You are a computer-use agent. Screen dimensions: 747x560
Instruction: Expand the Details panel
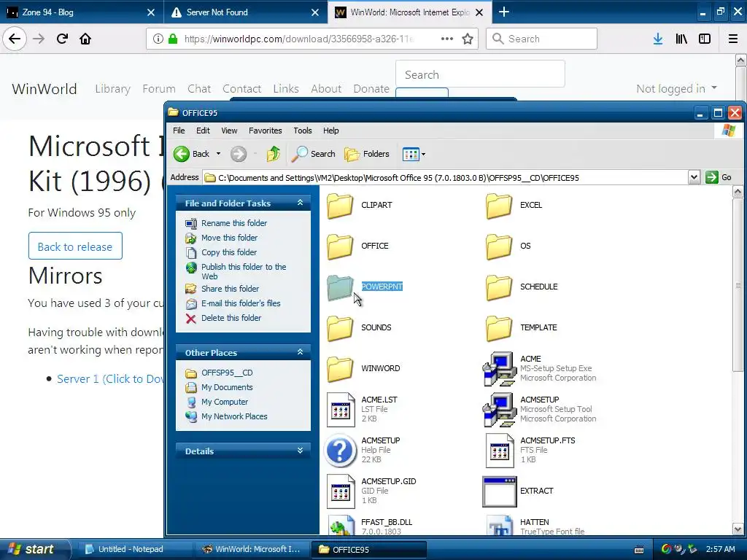(x=300, y=451)
